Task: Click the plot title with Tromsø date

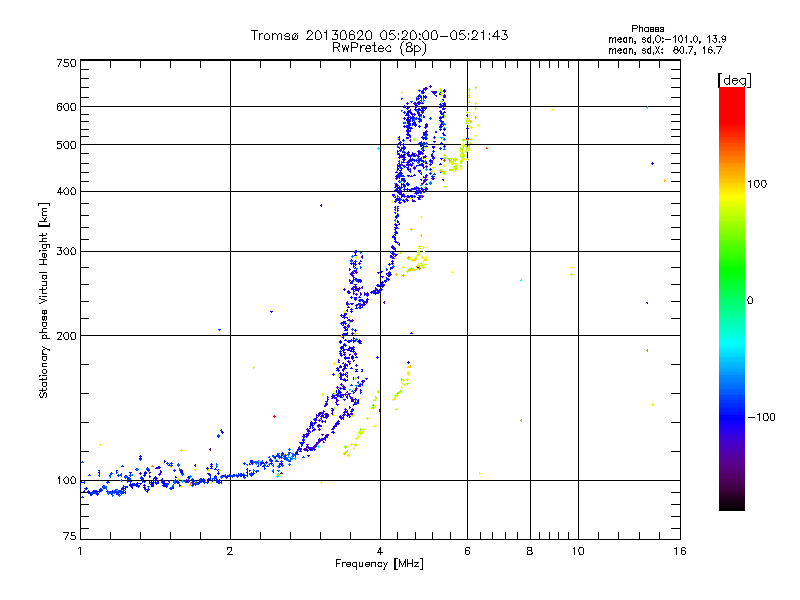Action: point(379,35)
